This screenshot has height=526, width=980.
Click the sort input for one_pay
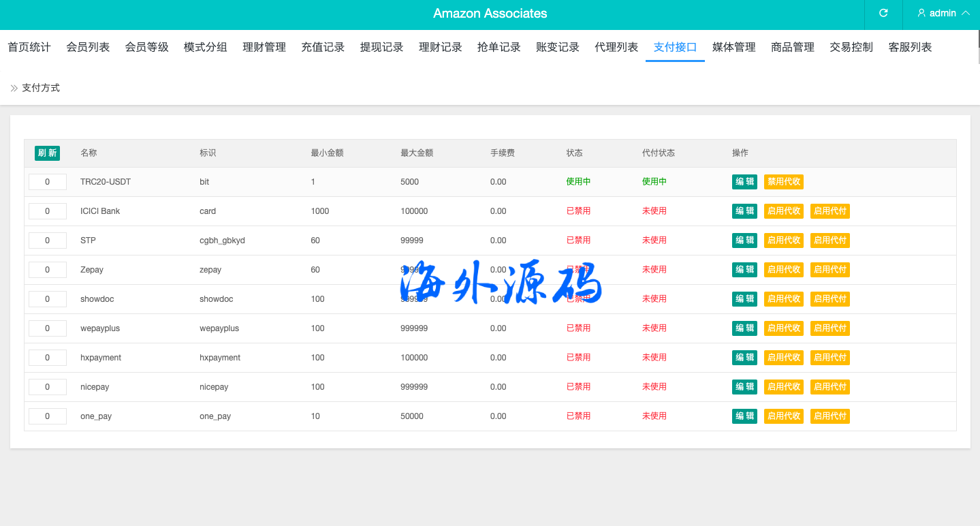point(48,416)
